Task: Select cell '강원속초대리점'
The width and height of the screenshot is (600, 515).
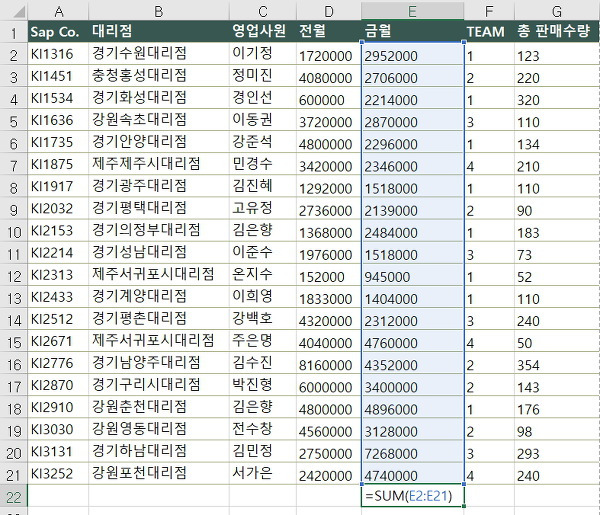Action: pyautogui.click(x=159, y=120)
